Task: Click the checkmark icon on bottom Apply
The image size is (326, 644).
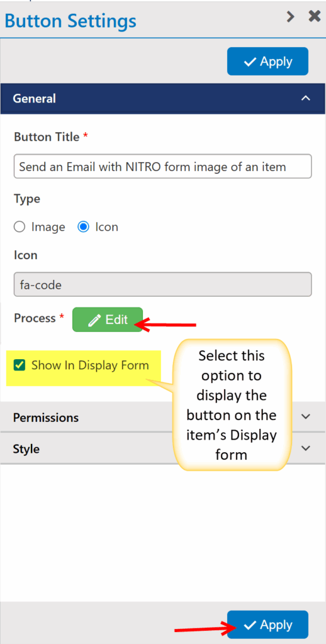Action: [x=250, y=625]
